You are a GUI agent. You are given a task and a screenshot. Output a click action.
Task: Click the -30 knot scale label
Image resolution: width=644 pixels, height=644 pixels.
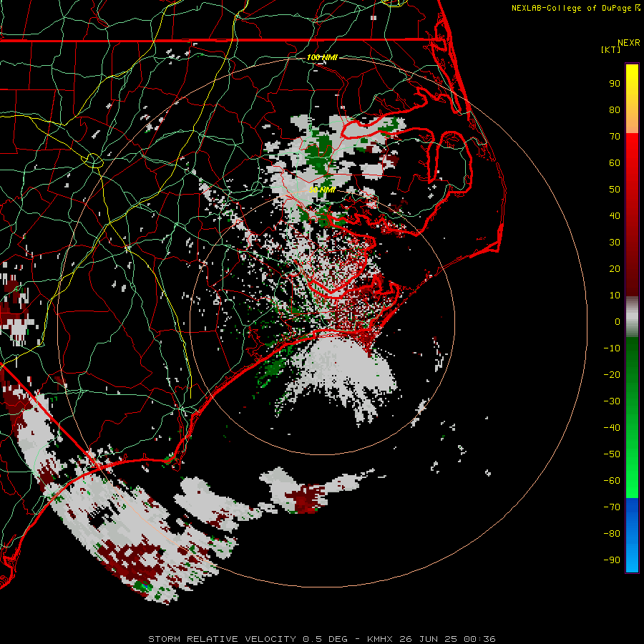coord(612,401)
